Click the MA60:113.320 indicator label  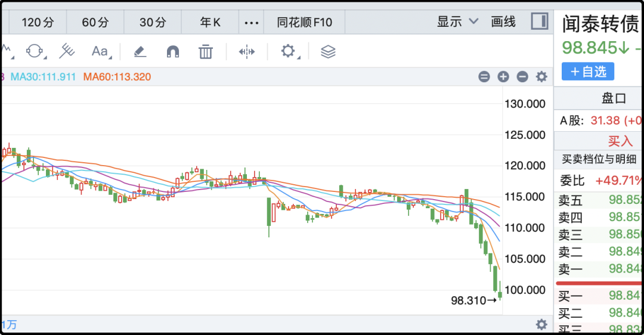[x=117, y=77]
